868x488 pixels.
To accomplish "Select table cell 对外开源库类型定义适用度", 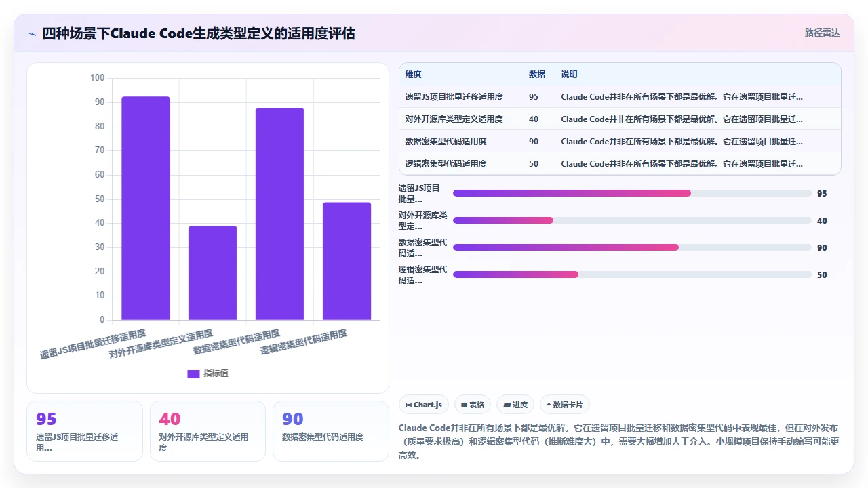I will coord(454,119).
